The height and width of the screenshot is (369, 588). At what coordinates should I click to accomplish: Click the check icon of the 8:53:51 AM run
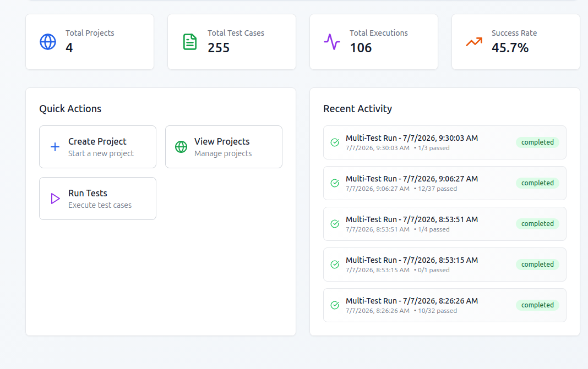pyautogui.click(x=335, y=224)
